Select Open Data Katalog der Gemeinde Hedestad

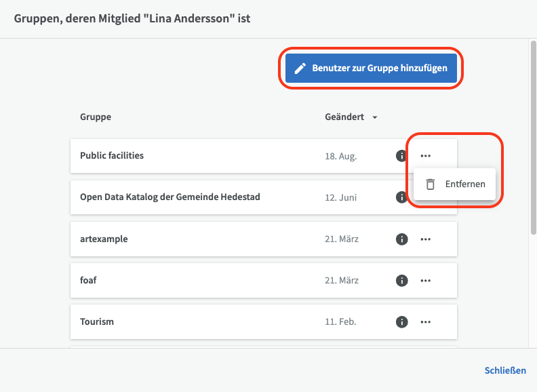(x=170, y=197)
